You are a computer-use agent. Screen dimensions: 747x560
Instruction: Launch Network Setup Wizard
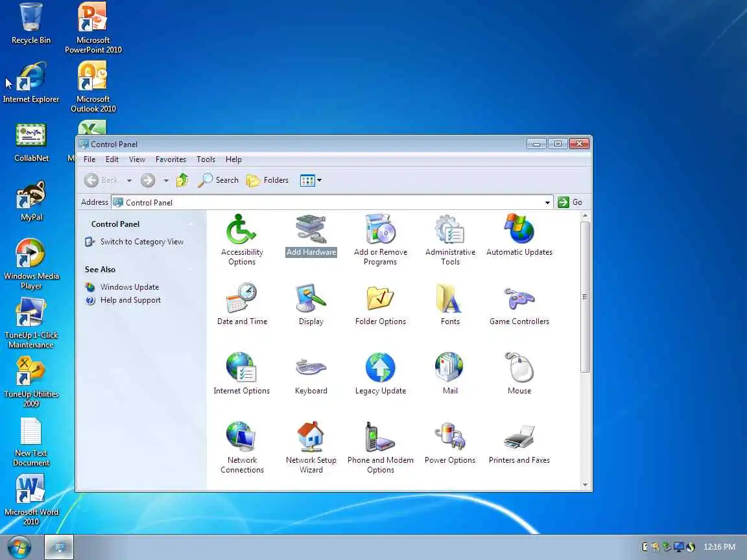(x=311, y=448)
